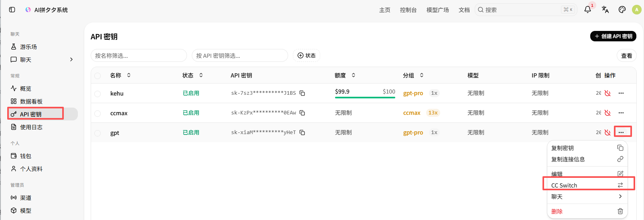The height and width of the screenshot is (220, 644).
Task: Tick the checkbox for ccmax row
Action: 98,113
